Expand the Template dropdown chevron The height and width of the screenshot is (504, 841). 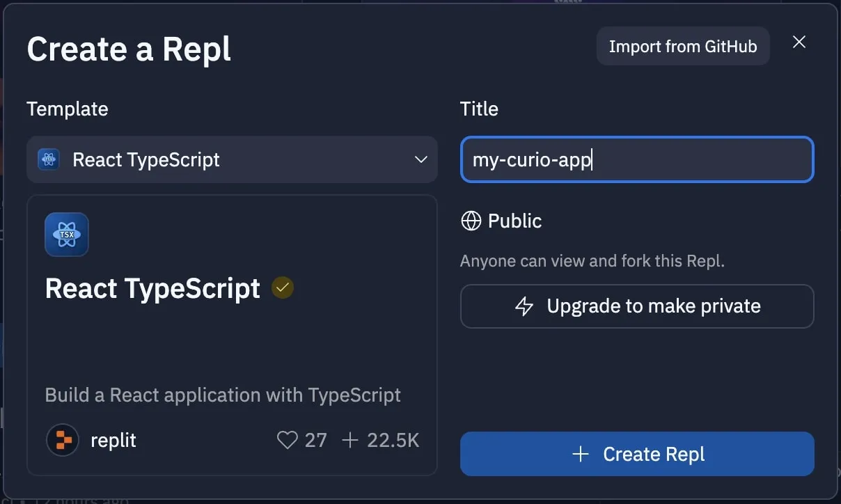point(420,159)
